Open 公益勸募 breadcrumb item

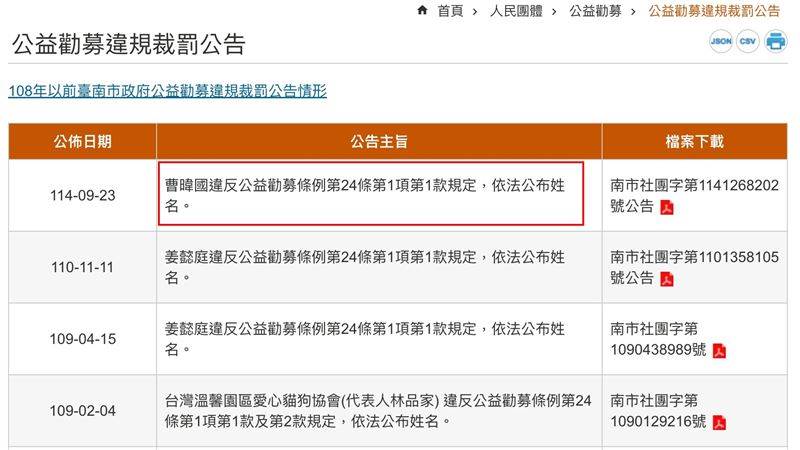[x=595, y=11]
